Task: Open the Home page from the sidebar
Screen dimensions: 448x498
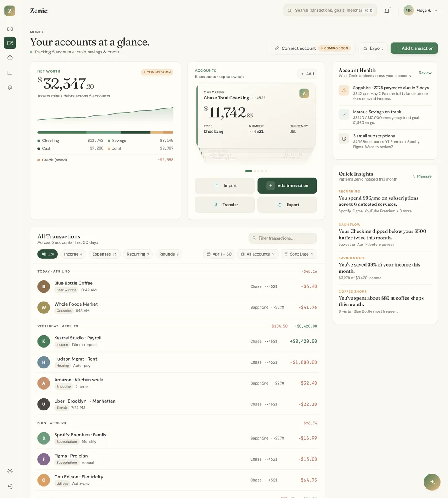Action: 10,28
